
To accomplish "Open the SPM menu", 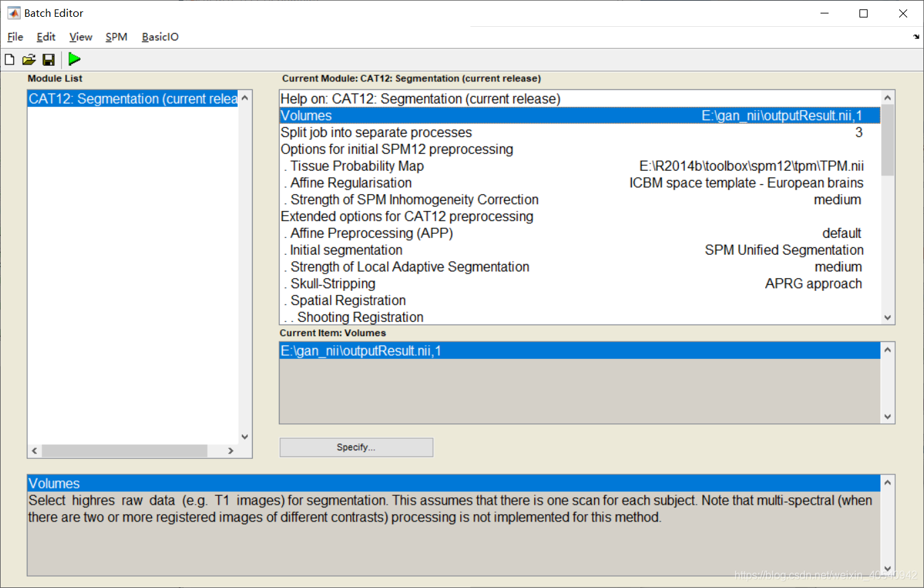I will coord(116,37).
